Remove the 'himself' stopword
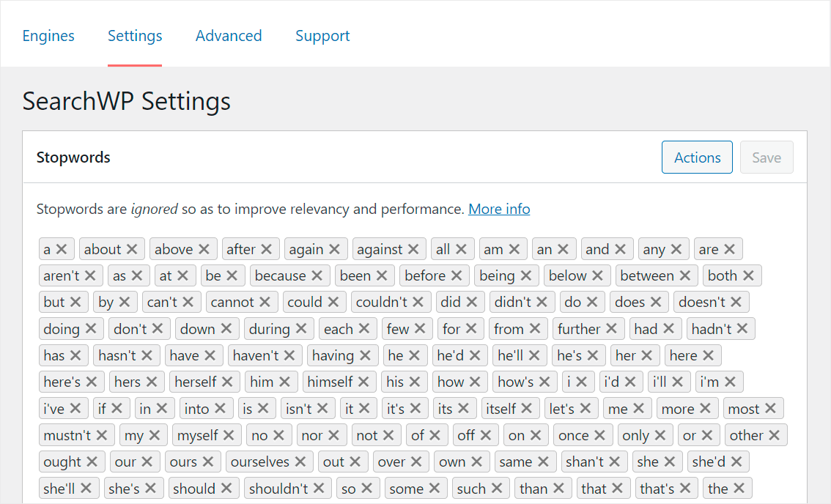Viewport: 831px width, 504px height. pos(363,382)
